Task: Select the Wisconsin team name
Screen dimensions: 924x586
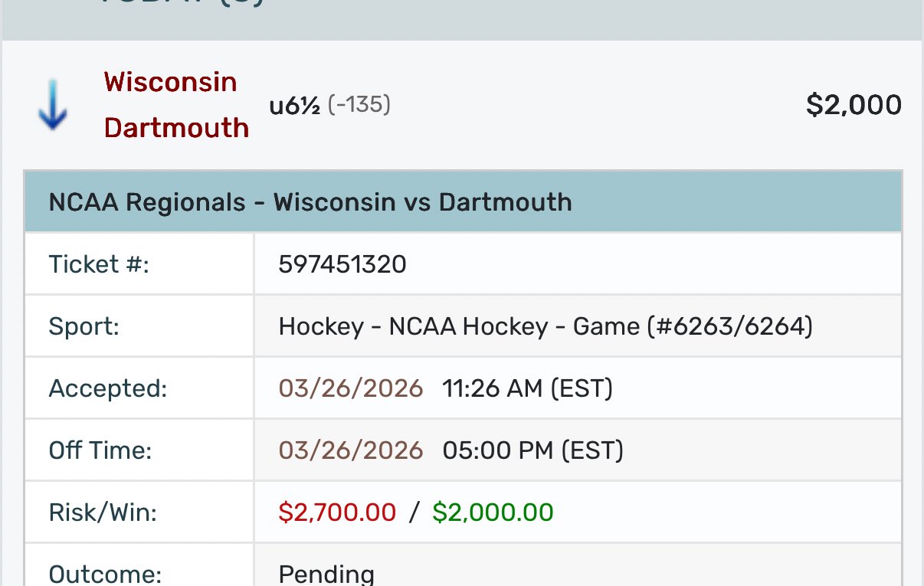Action: (170, 82)
